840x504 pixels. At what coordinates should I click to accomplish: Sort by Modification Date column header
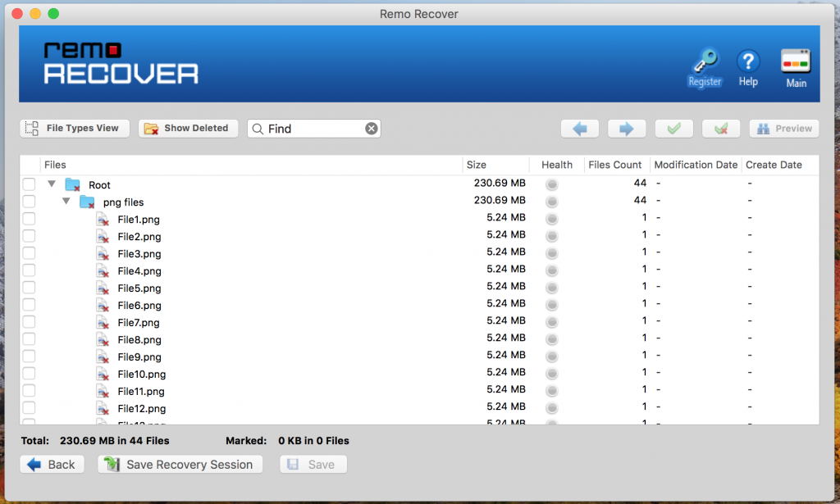(696, 165)
